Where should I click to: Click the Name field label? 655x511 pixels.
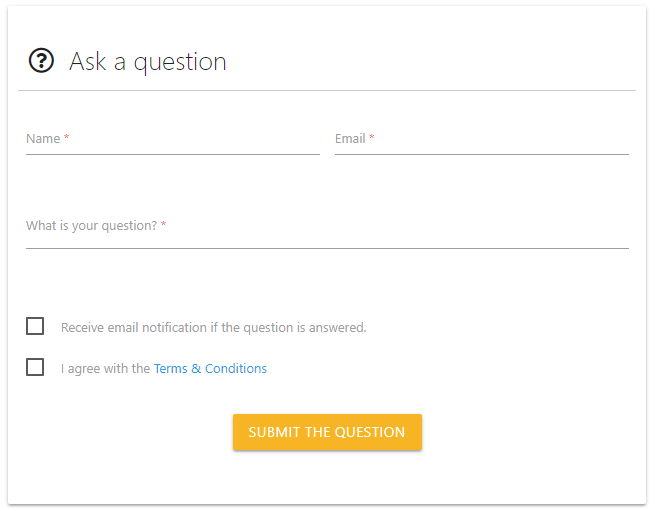[43, 139]
